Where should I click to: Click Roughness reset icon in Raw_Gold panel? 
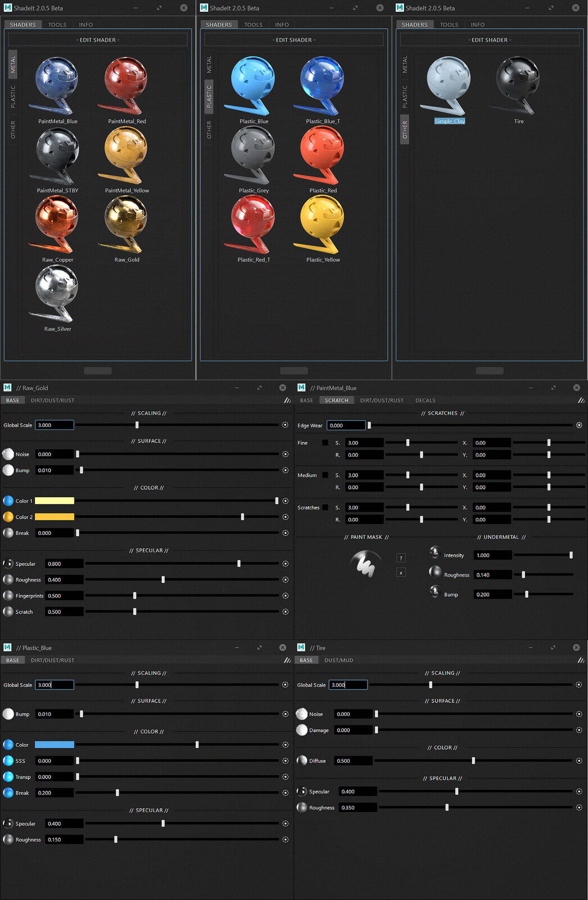tap(285, 579)
